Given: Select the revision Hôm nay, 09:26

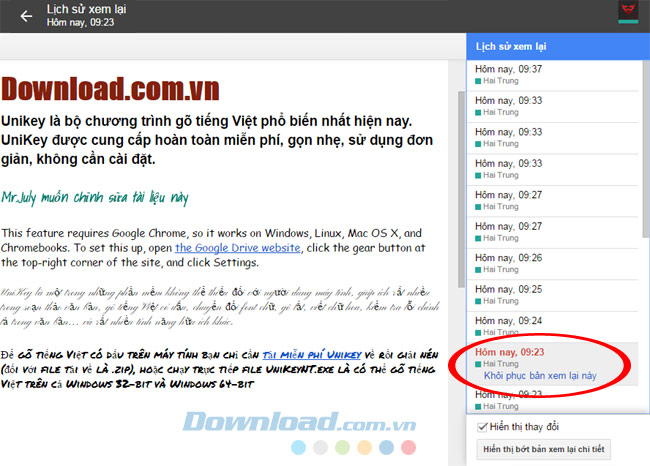Looking at the screenshot, I should pyautogui.click(x=552, y=264).
